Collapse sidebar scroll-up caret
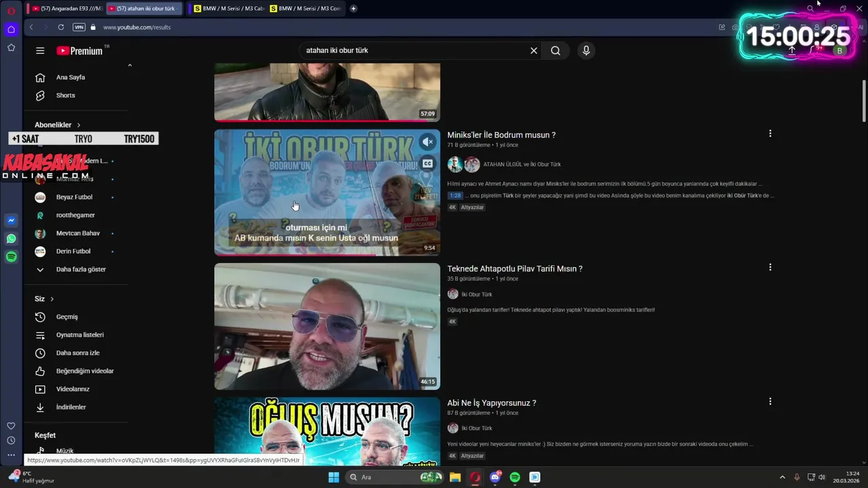The height and width of the screenshot is (488, 868). click(130, 66)
